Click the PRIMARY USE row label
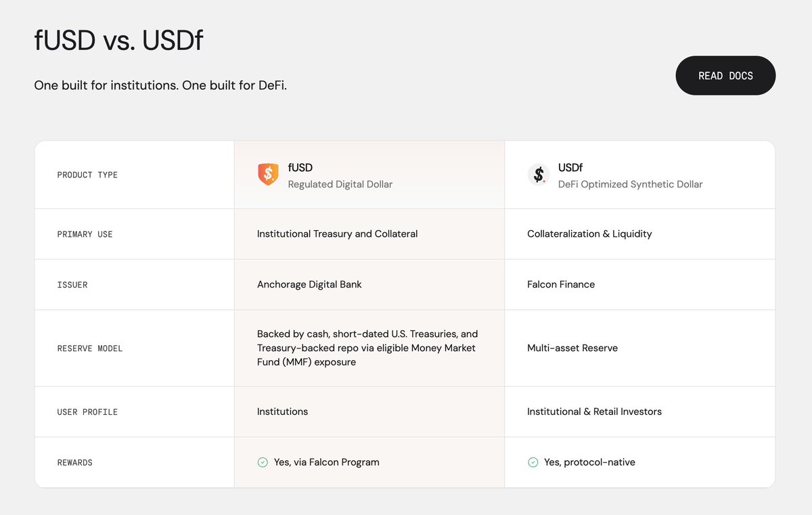 (x=85, y=234)
